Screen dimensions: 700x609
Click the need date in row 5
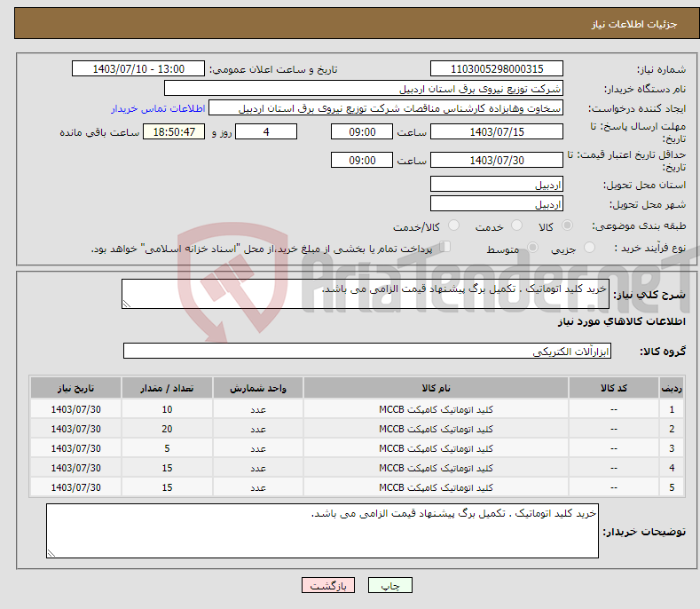(76, 488)
